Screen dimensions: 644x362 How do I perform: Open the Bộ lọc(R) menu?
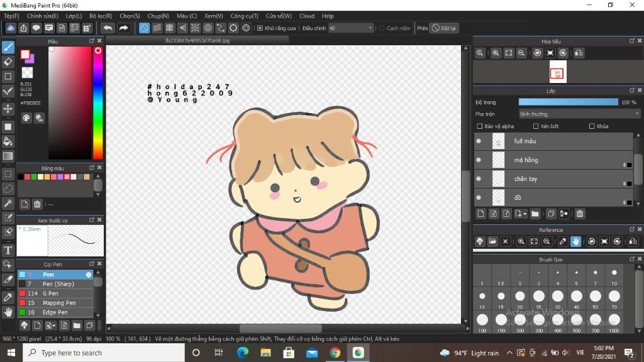(x=101, y=16)
